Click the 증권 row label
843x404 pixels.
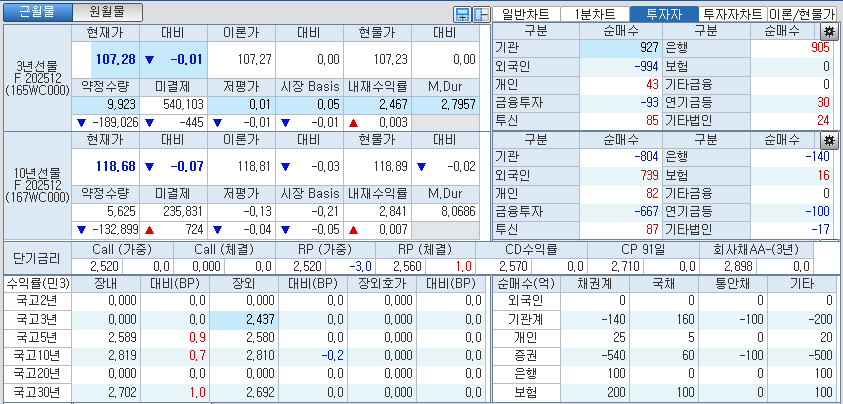(x=526, y=355)
